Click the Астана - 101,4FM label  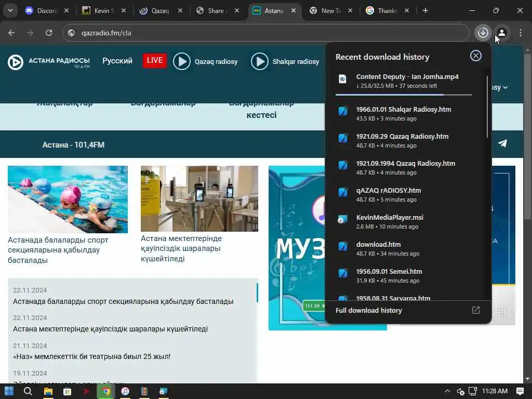coord(73,145)
